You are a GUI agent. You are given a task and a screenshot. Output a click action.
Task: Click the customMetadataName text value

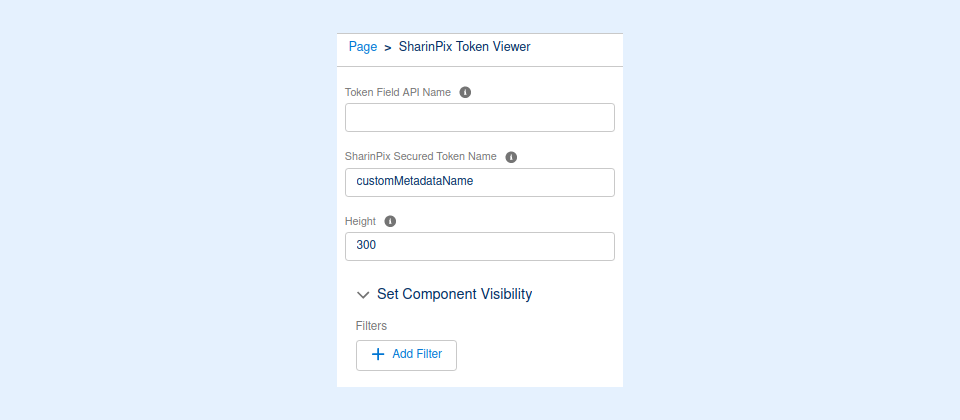click(x=414, y=182)
